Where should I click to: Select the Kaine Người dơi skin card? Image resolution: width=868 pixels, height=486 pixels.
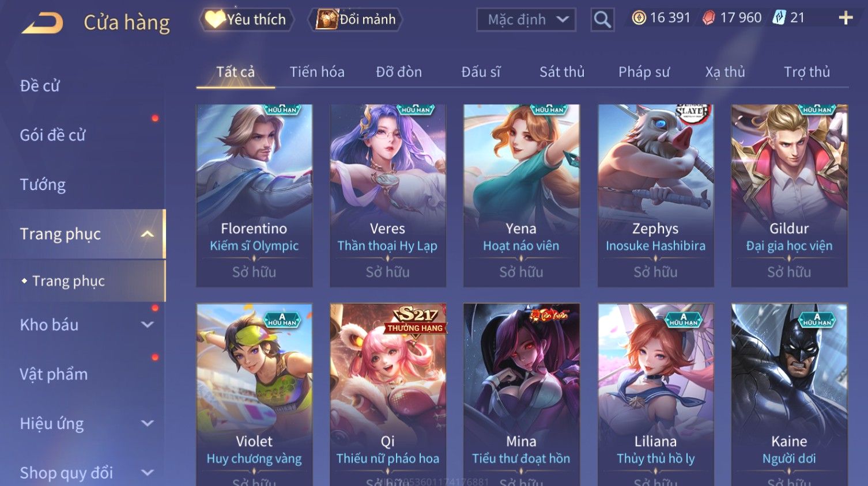click(789, 394)
